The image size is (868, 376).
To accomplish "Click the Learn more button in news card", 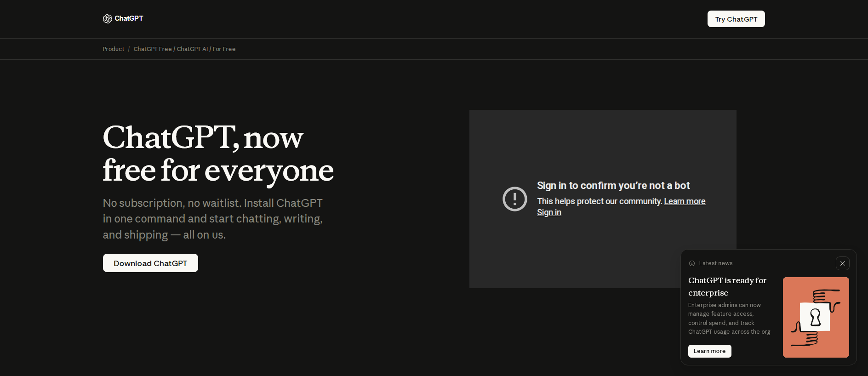I will coord(709,351).
